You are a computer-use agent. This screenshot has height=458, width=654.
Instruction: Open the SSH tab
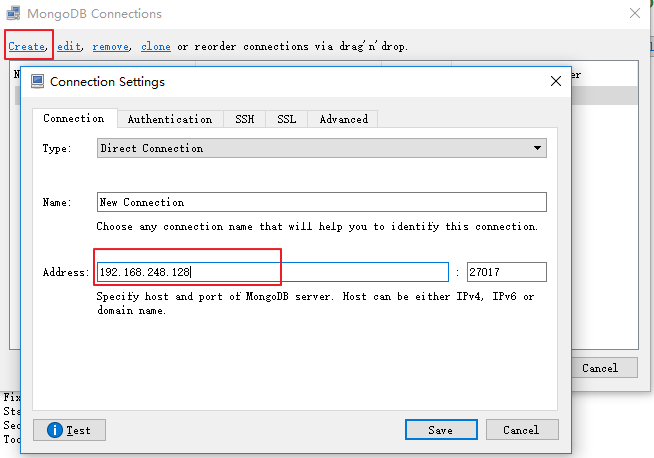click(244, 119)
